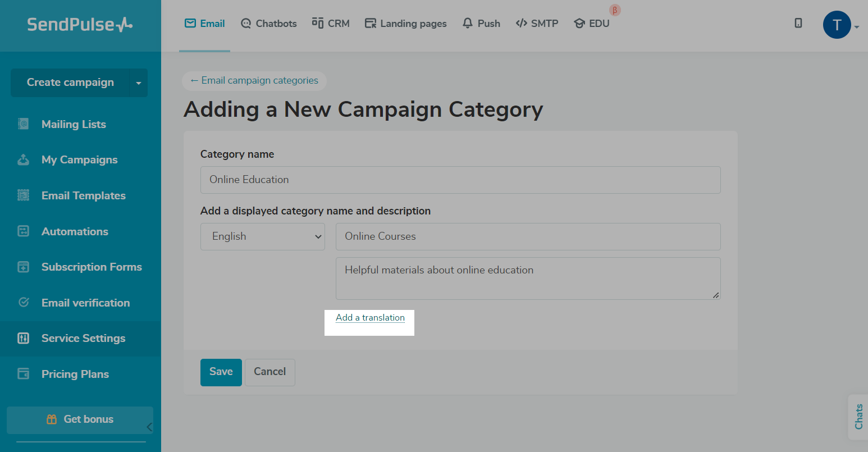The height and width of the screenshot is (452, 868).
Task: Click the Pricing Plans sidebar icon
Action: click(23, 374)
